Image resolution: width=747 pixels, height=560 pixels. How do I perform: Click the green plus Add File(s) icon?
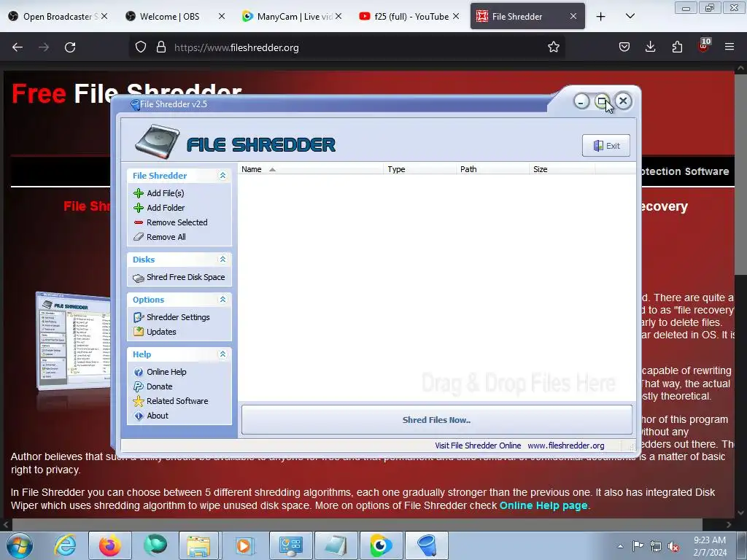pyautogui.click(x=139, y=193)
